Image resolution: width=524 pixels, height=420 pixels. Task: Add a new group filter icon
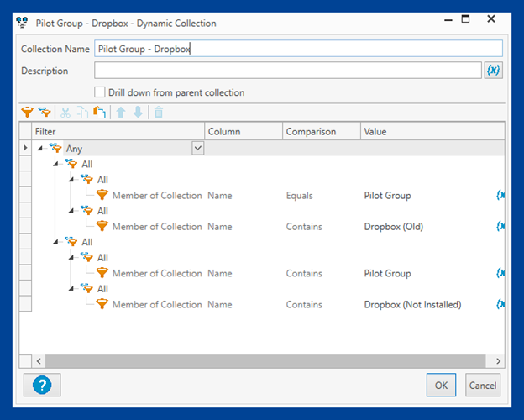pyautogui.click(x=45, y=113)
